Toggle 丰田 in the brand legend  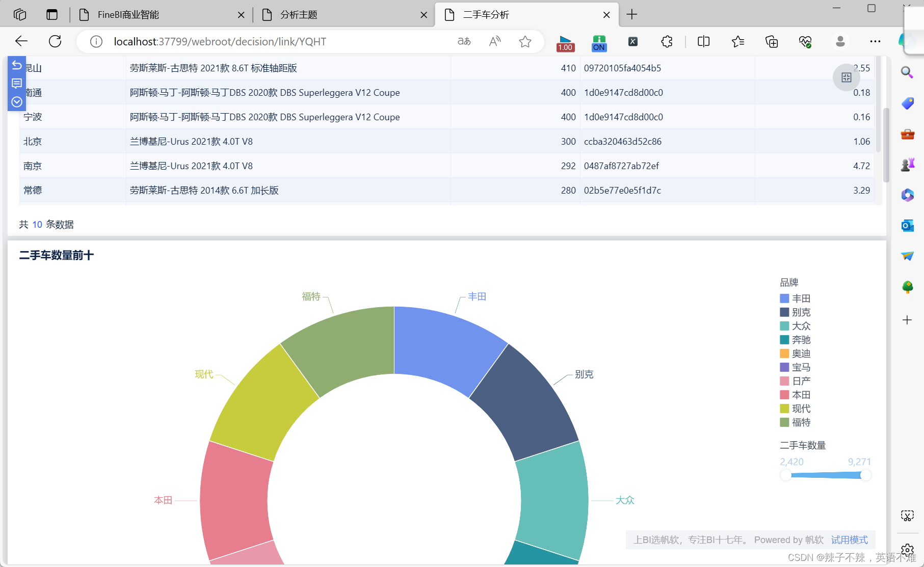(795, 299)
